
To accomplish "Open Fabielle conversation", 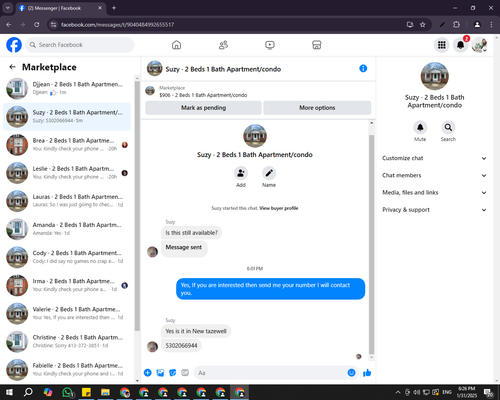I will coord(67,369).
